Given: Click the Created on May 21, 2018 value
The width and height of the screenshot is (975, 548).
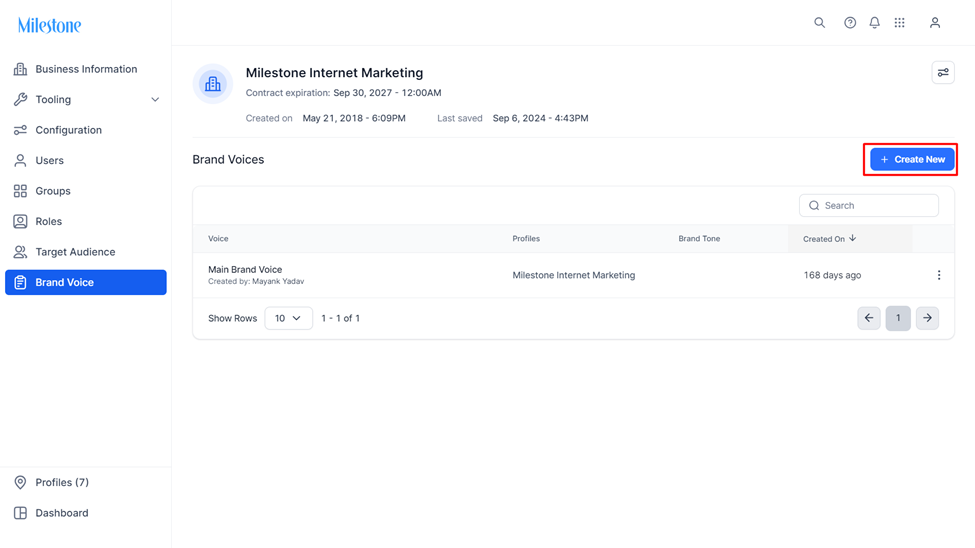Looking at the screenshot, I should point(354,118).
